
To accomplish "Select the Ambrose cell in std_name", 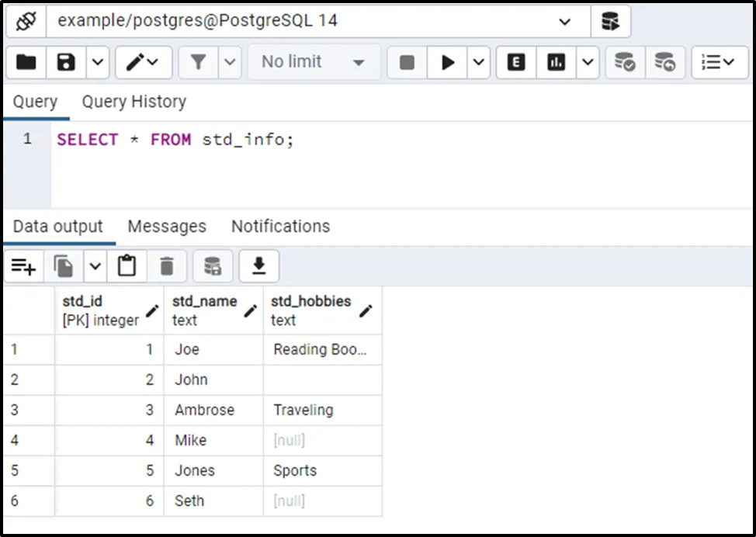I will click(x=205, y=410).
